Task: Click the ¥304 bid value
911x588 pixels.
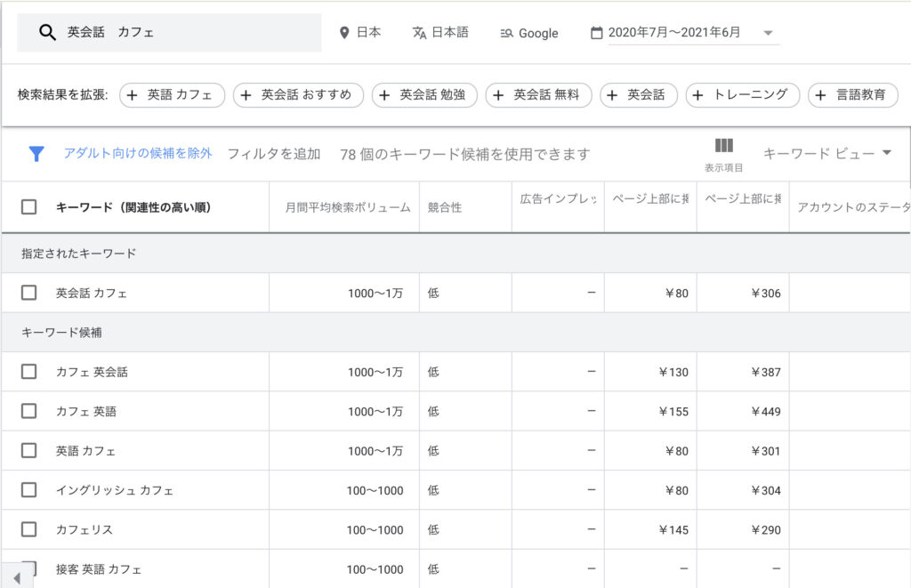Action: 766,490
